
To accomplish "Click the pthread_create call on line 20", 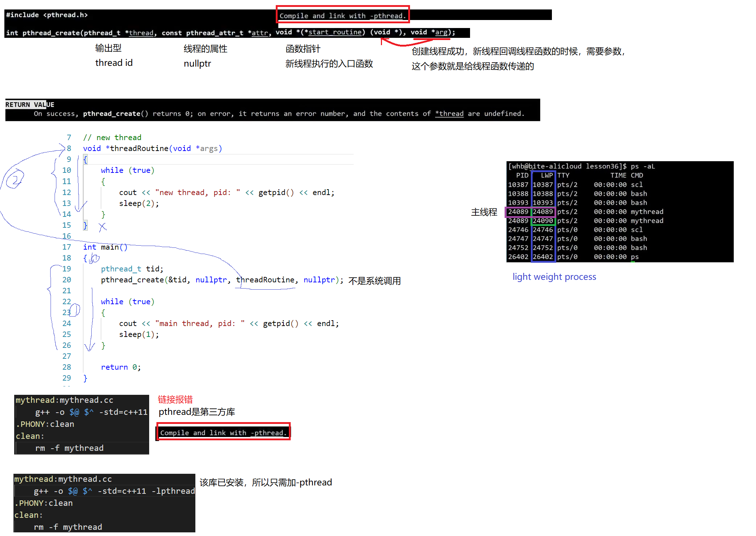I will click(x=132, y=279).
